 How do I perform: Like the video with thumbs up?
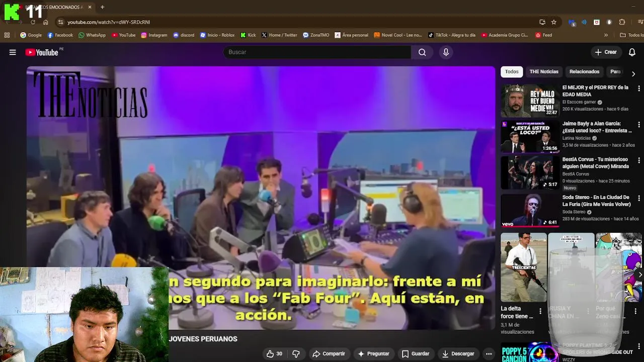(x=274, y=354)
